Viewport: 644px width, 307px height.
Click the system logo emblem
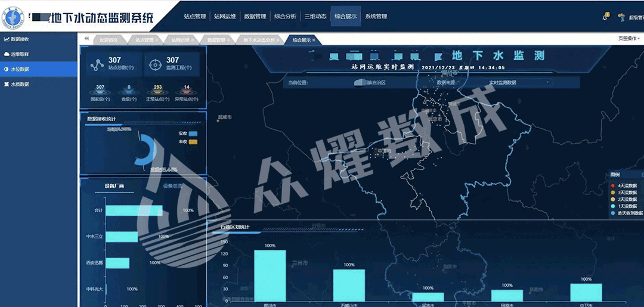coord(13,18)
